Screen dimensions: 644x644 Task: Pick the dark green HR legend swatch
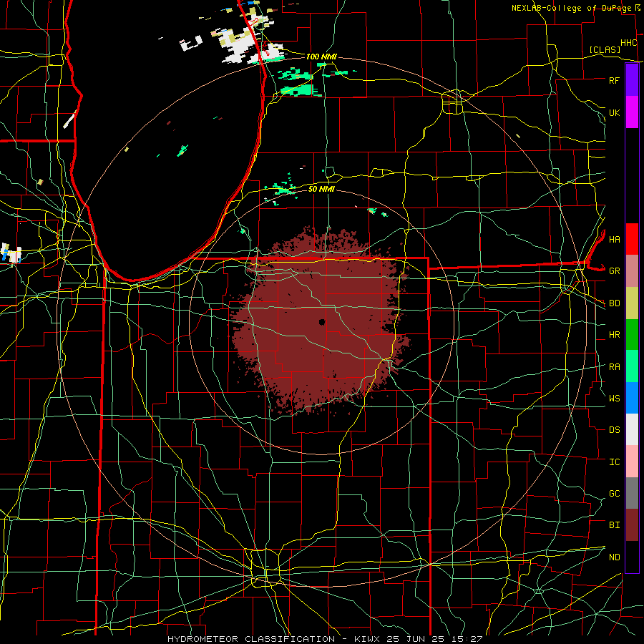point(632,335)
